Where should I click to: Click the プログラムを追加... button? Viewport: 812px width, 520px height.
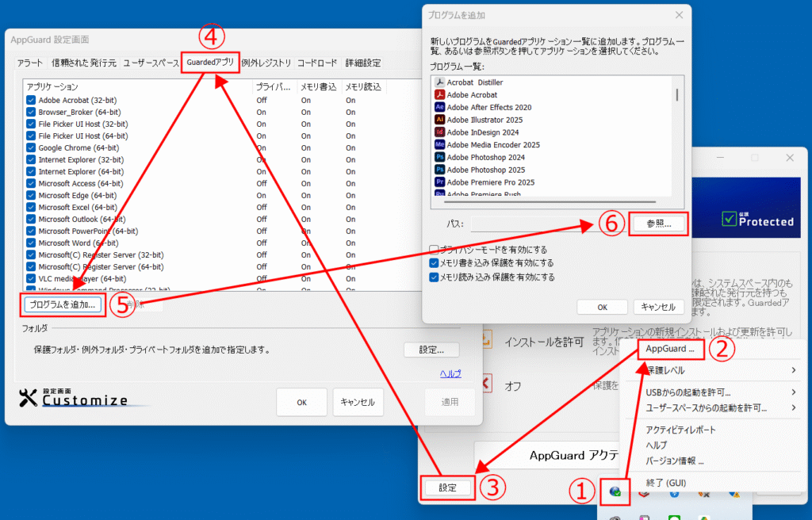63,304
